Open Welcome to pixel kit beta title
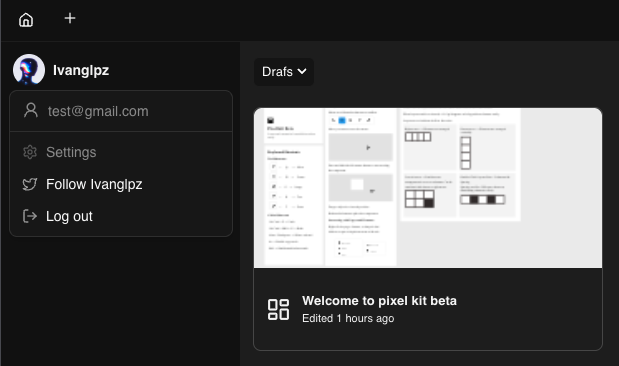Image resolution: width=619 pixels, height=366 pixels. (379, 301)
